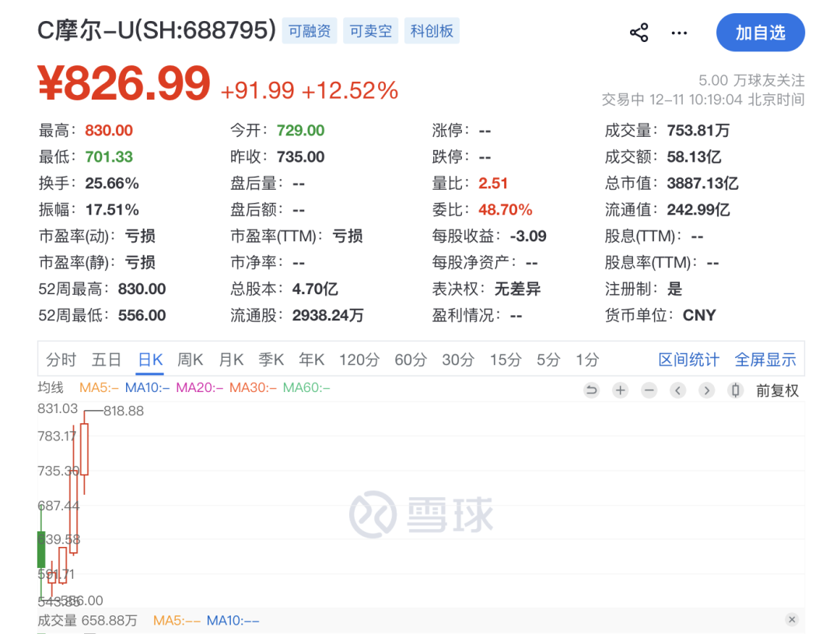Click the 可卖空 tag

370,30
